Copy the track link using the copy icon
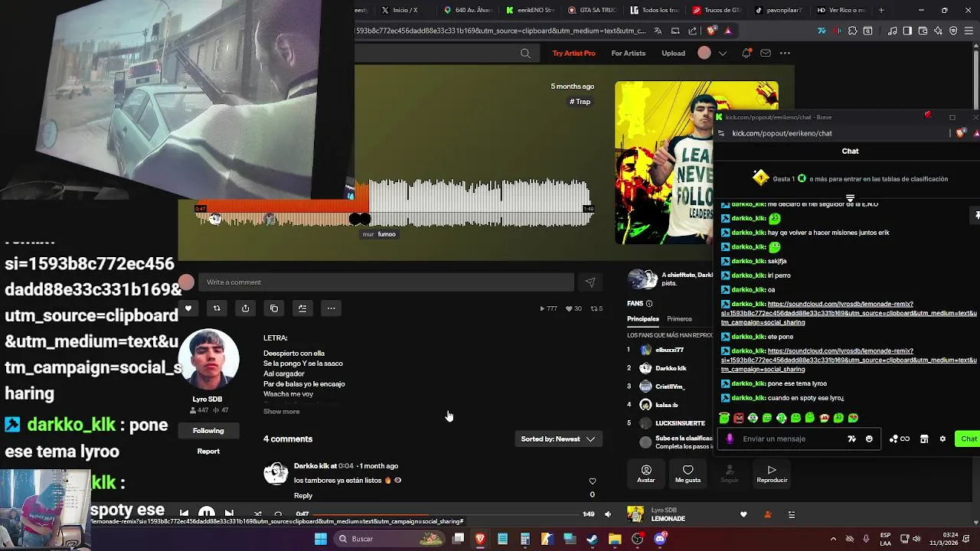980x551 pixels. pyautogui.click(x=274, y=308)
